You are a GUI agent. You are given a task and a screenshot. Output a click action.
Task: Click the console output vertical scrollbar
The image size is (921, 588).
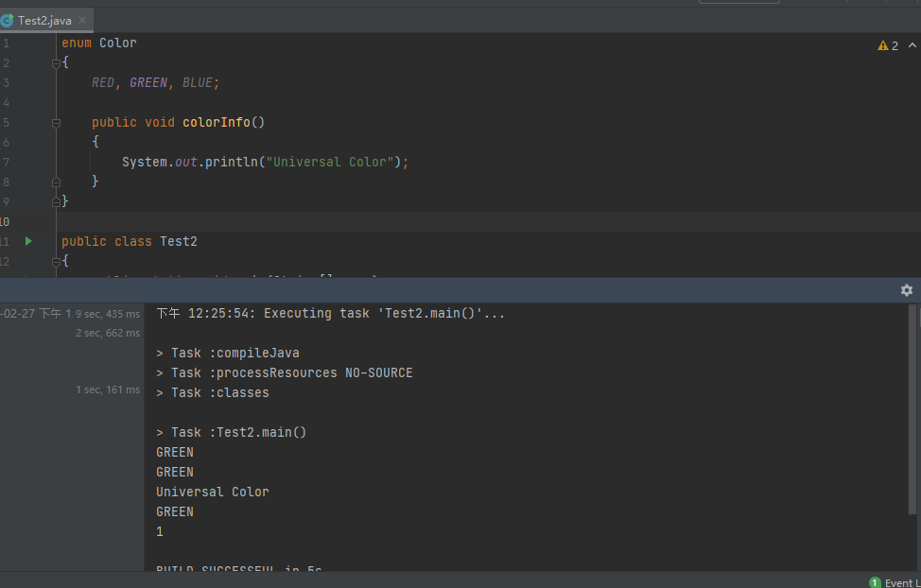tap(912, 406)
